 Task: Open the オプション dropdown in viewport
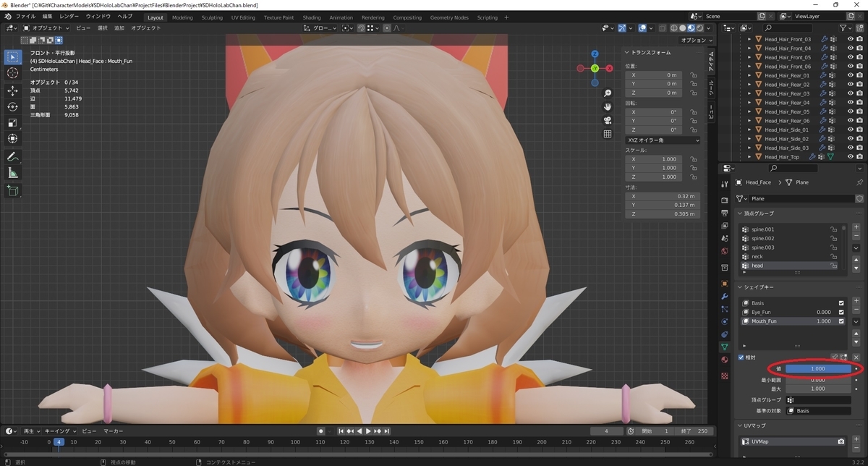tap(697, 41)
